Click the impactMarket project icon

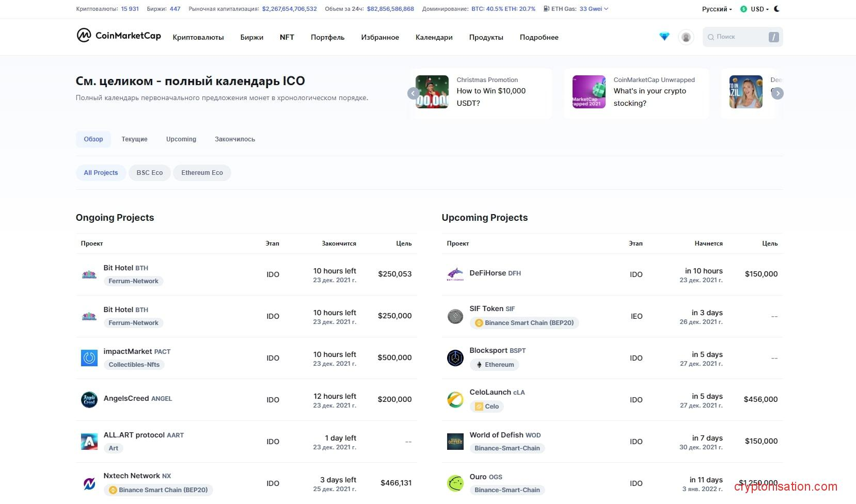pyautogui.click(x=89, y=357)
